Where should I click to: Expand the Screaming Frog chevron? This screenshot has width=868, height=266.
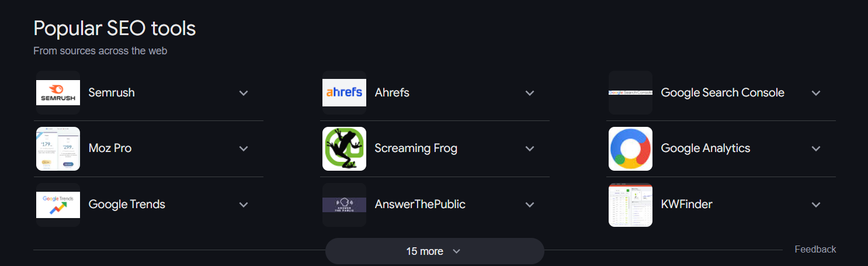pyautogui.click(x=530, y=148)
